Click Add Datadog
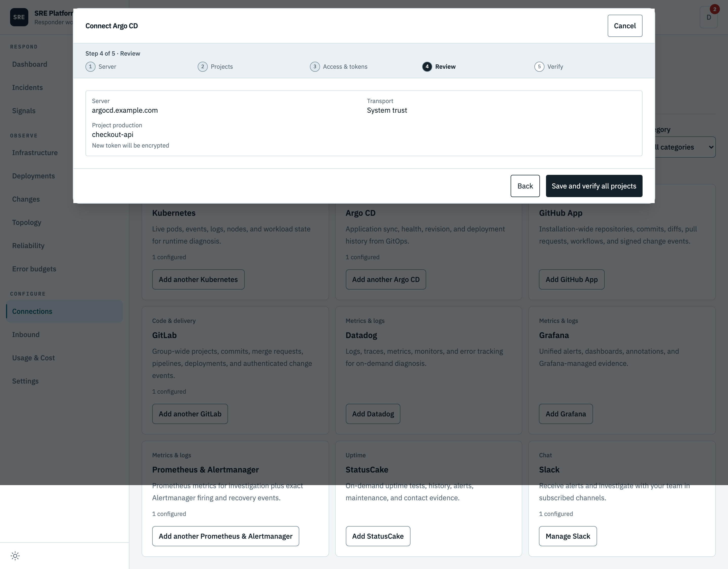Image resolution: width=728 pixels, height=569 pixels. [x=373, y=414]
